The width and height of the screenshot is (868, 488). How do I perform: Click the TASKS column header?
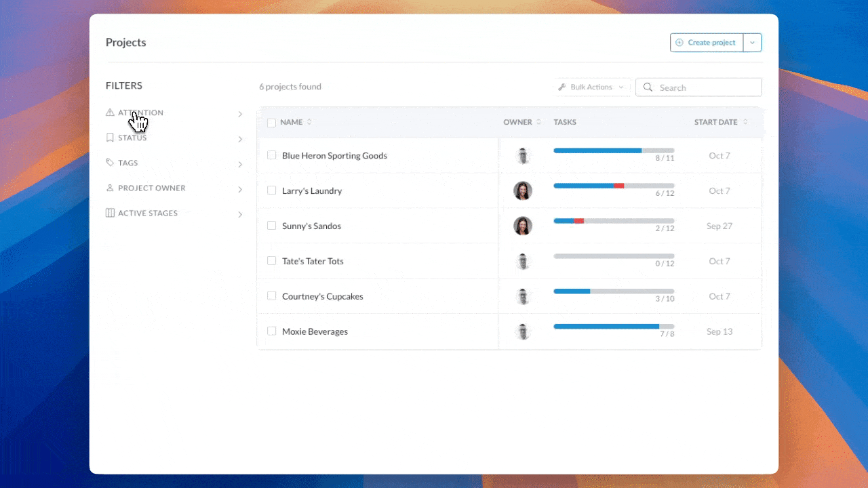click(565, 122)
